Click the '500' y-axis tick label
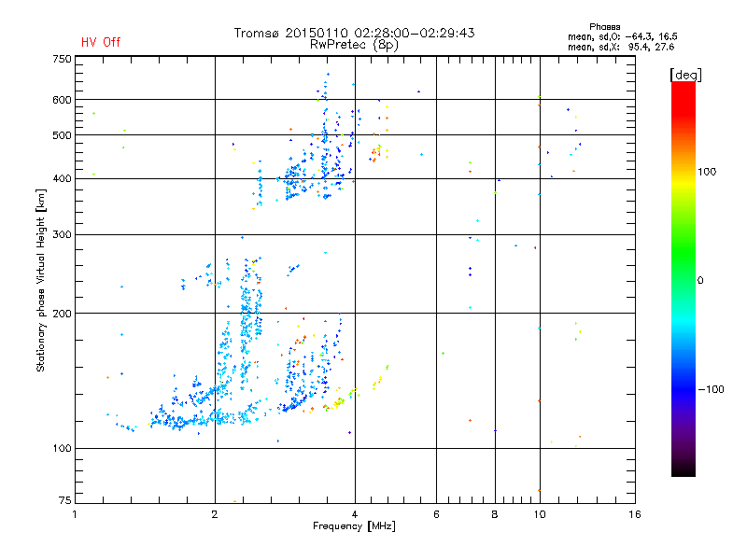 click(62, 135)
